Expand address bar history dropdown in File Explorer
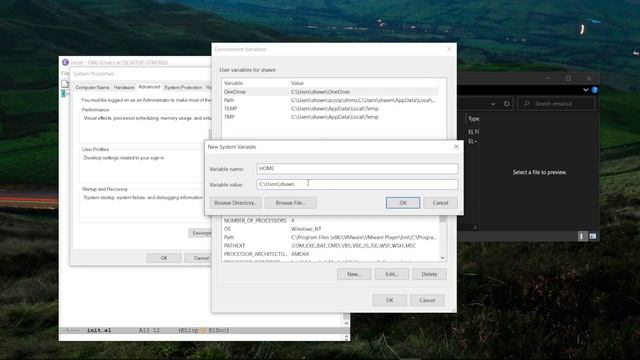This screenshot has width=640, height=360. click(493, 104)
